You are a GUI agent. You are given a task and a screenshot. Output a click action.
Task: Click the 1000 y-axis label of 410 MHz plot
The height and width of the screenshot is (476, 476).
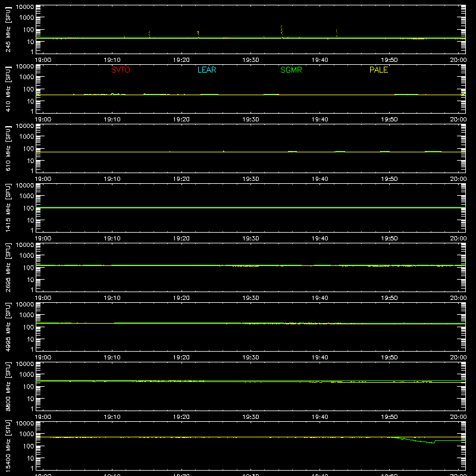[x=27, y=77]
